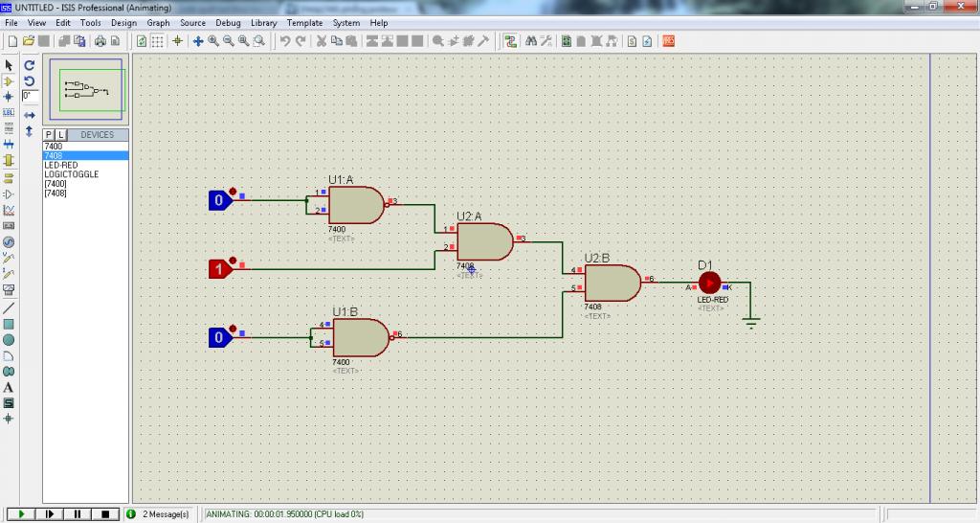Click the Undo arrow in toolbar
This screenshot has width=980, height=523.
click(x=285, y=41)
